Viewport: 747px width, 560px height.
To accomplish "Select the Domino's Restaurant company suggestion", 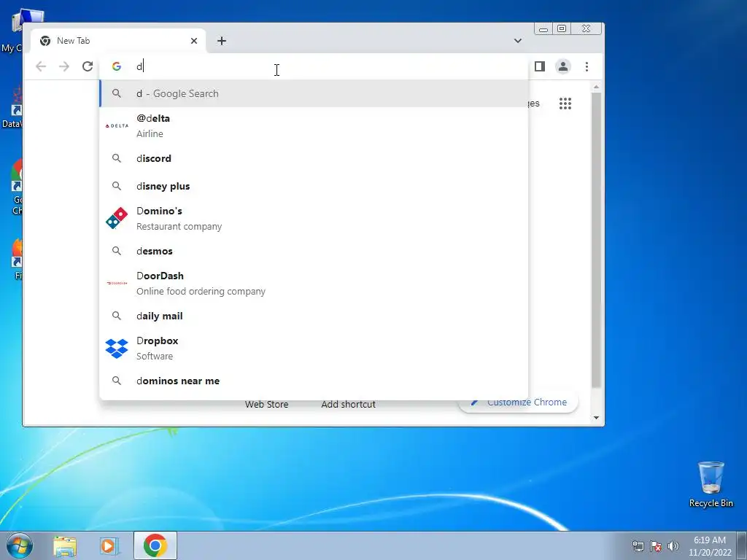I will pos(314,219).
